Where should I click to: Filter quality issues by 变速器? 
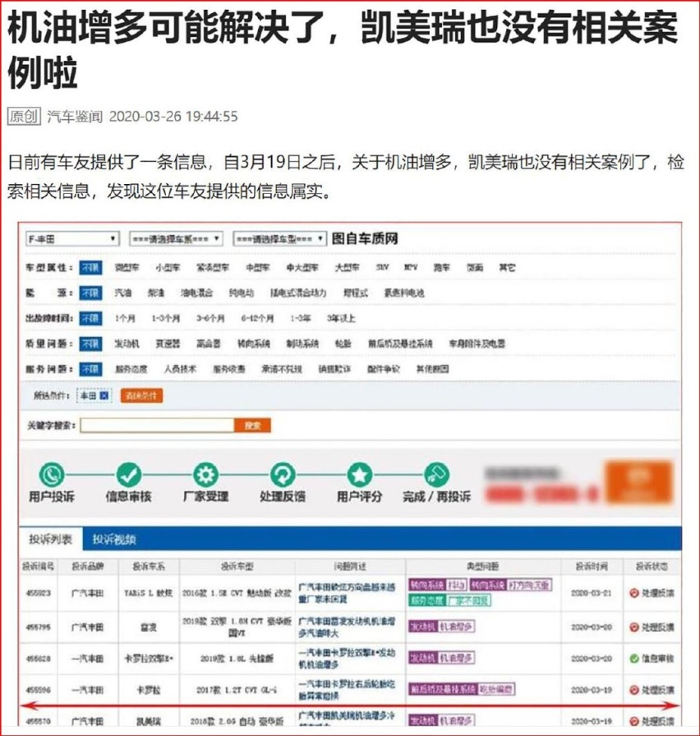pos(168,343)
